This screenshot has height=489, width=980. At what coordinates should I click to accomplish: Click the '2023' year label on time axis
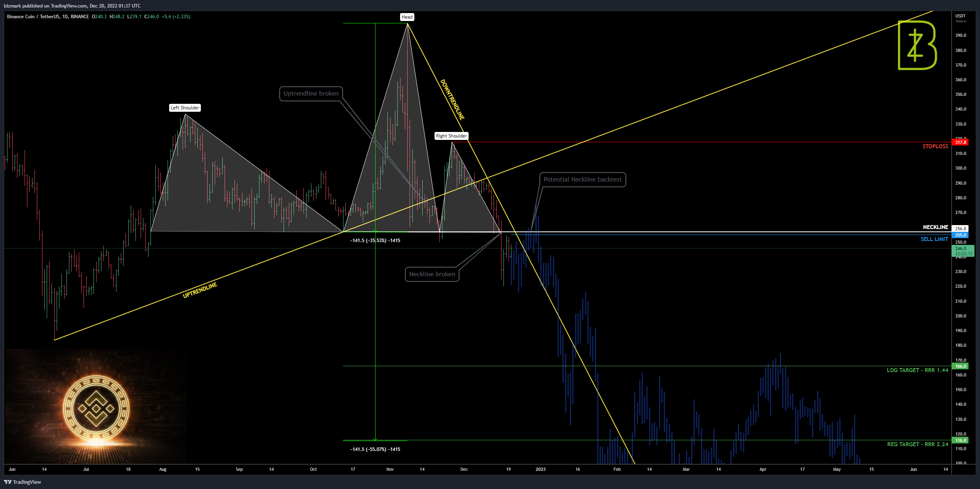[x=540, y=469]
